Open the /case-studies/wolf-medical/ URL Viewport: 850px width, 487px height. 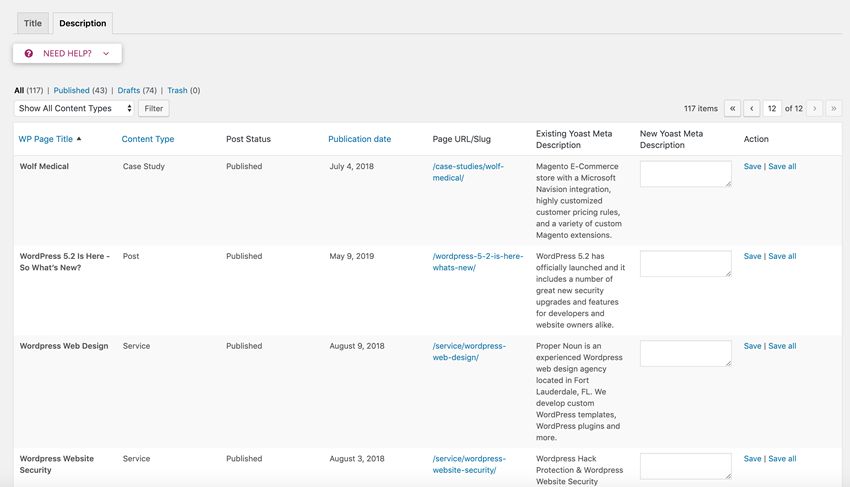click(x=468, y=172)
